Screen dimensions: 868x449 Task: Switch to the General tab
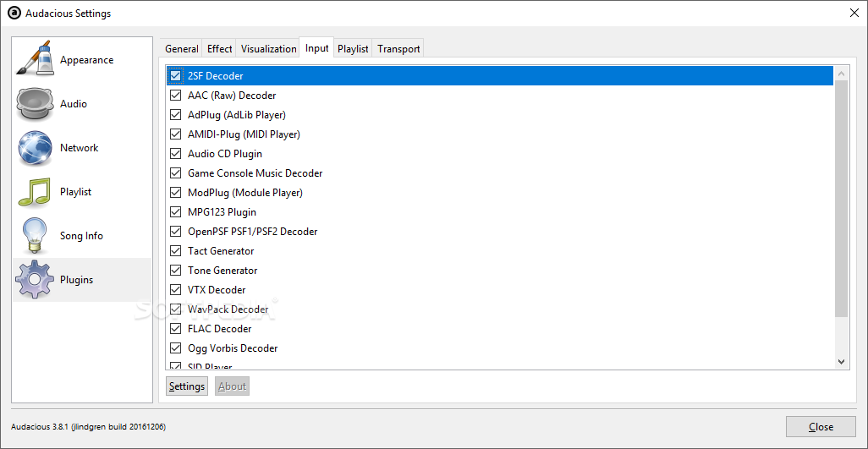[x=182, y=49]
